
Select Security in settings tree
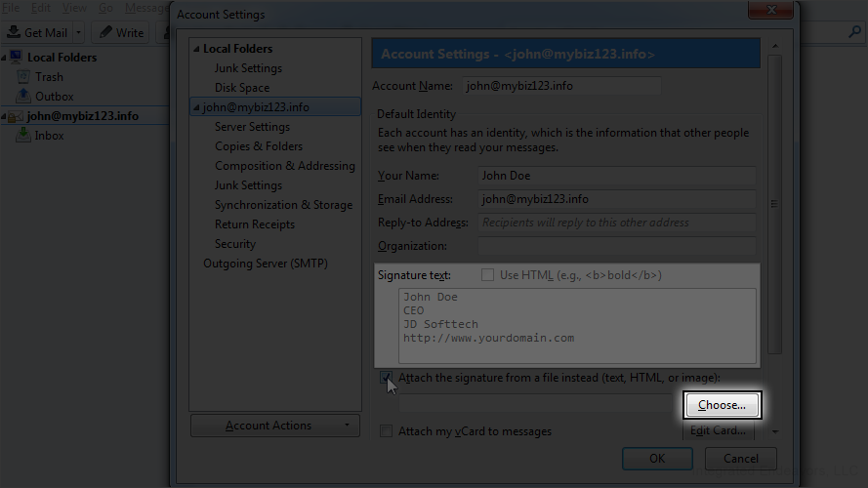click(x=235, y=244)
